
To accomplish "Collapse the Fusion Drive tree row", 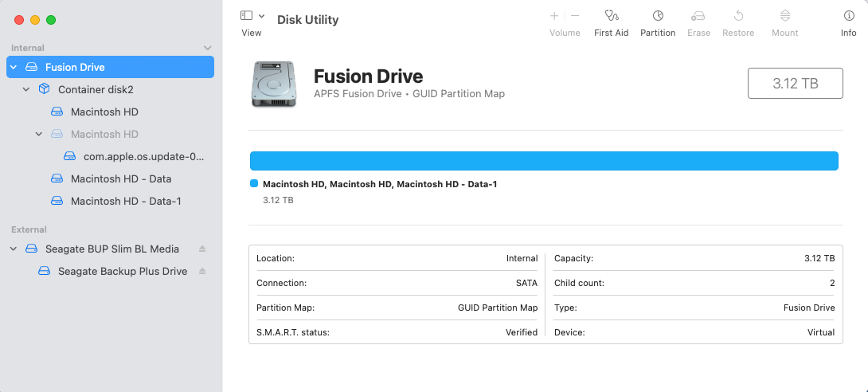I will pyautogui.click(x=14, y=67).
